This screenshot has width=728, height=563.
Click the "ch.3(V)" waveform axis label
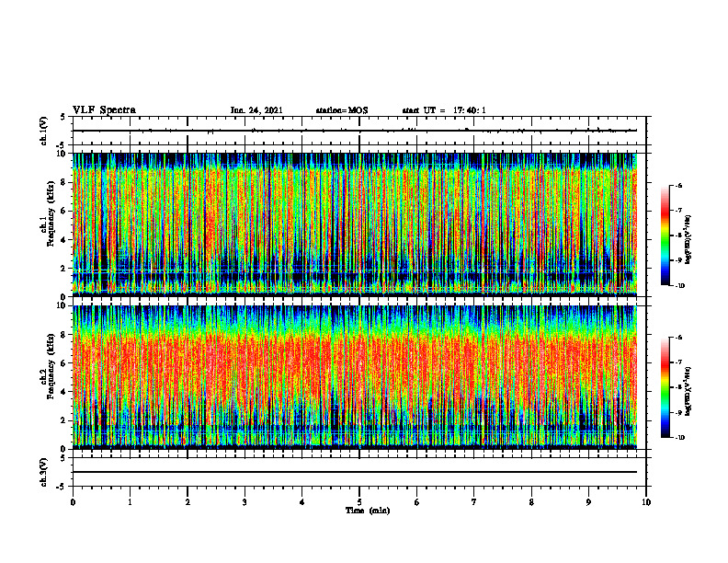click(x=44, y=472)
